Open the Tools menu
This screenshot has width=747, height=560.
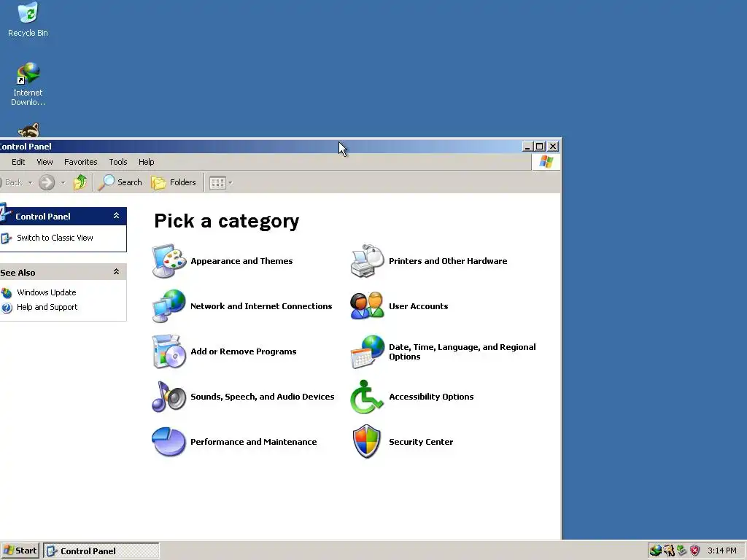pos(118,162)
